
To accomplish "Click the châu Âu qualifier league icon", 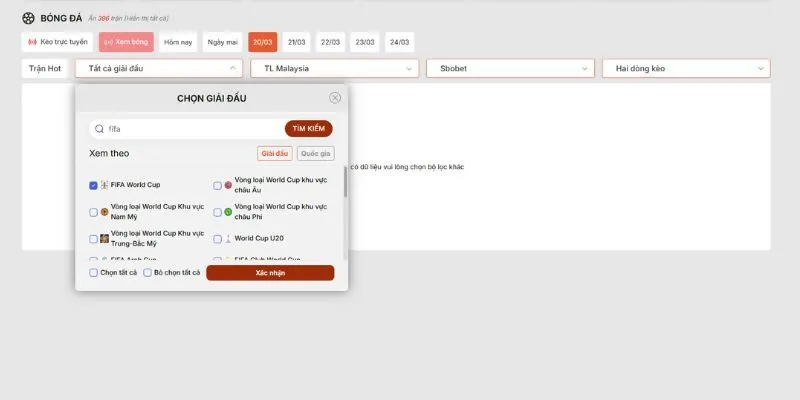I will pos(228,185).
